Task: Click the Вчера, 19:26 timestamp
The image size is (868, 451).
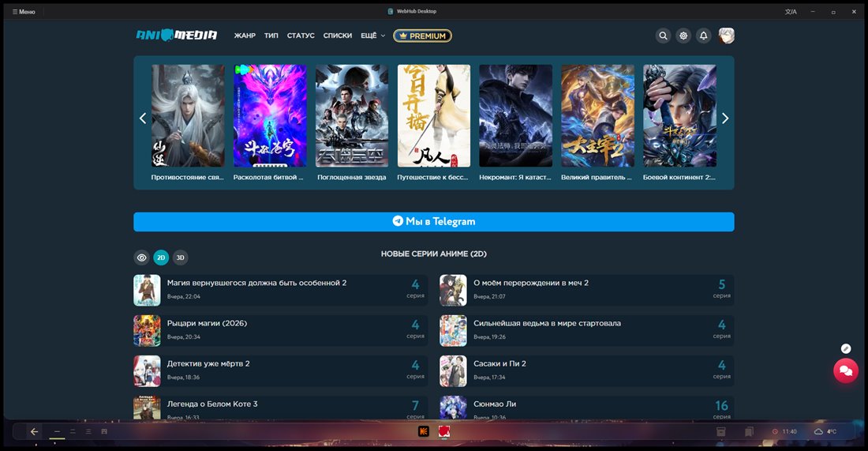Action: point(489,336)
